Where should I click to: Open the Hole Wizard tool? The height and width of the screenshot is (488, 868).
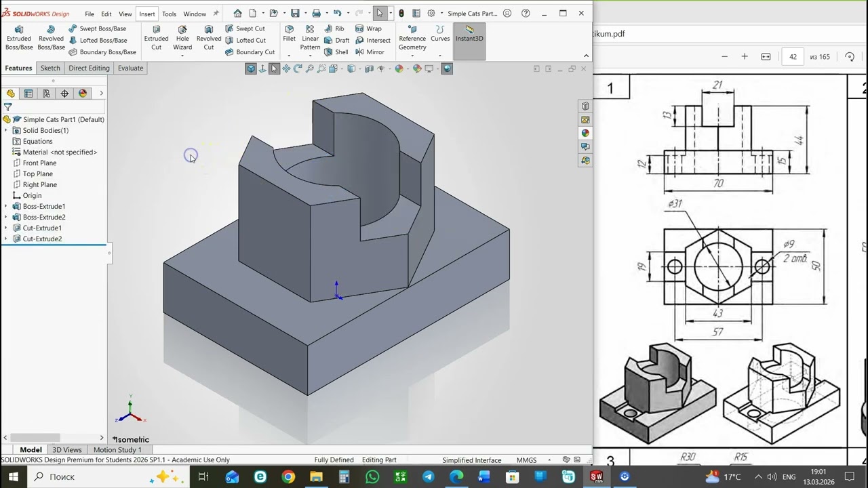coord(182,38)
